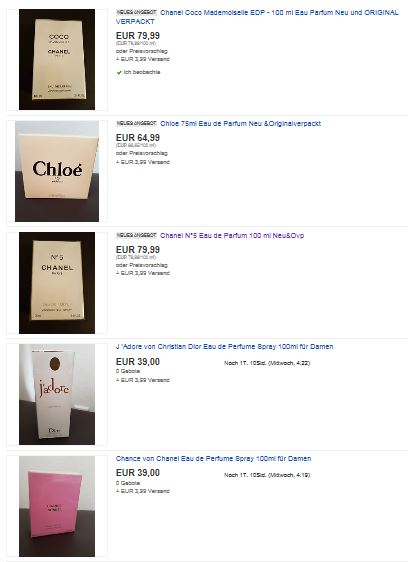Image resolution: width=408 pixels, height=562 pixels.
Task: Open the J'Adore von Christian Dior listing
Action: pyautogui.click(x=224, y=347)
